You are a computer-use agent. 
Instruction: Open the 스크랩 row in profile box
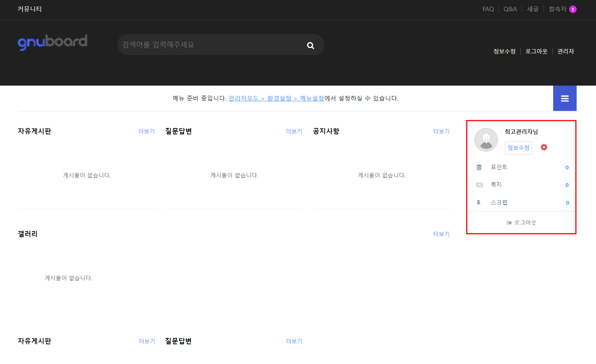coord(521,203)
